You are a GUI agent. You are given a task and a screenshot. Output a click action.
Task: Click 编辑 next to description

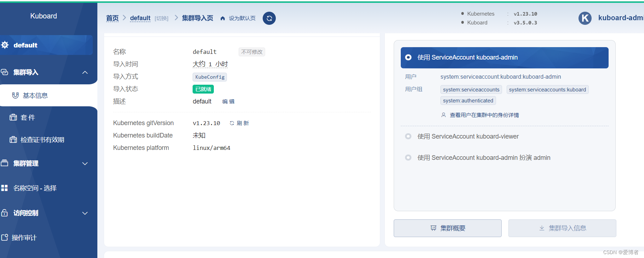tap(228, 102)
